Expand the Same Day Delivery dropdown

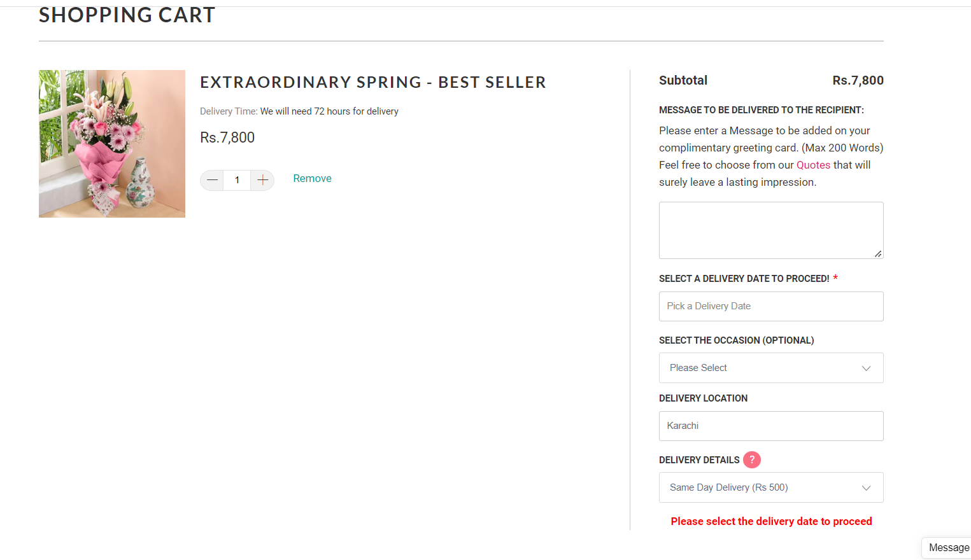(x=770, y=487)
